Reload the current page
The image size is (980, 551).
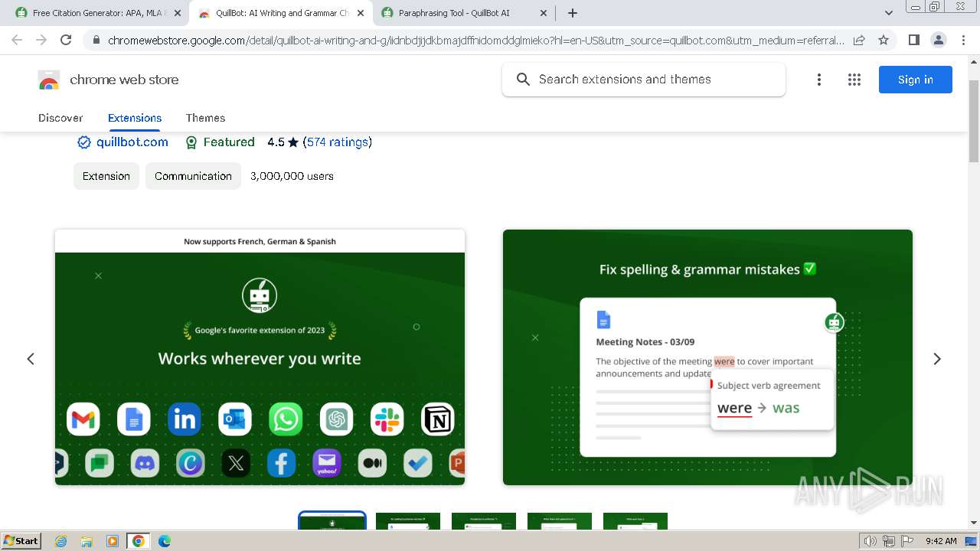67,40
